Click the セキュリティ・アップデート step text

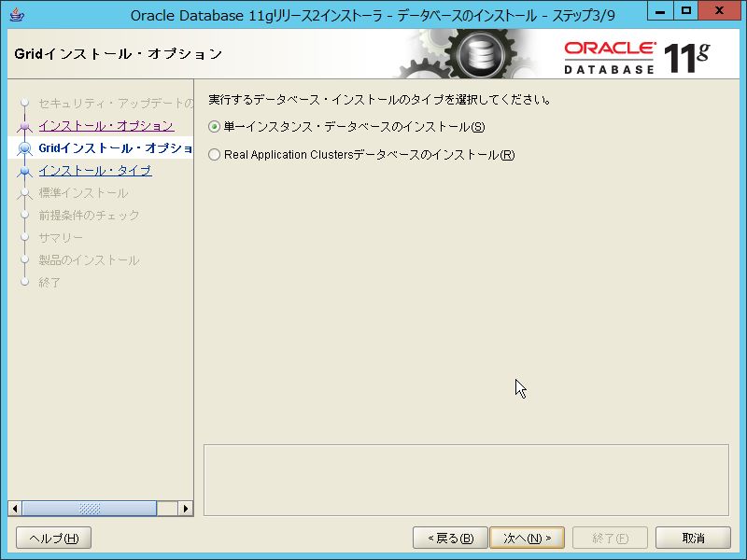point(116,104)
